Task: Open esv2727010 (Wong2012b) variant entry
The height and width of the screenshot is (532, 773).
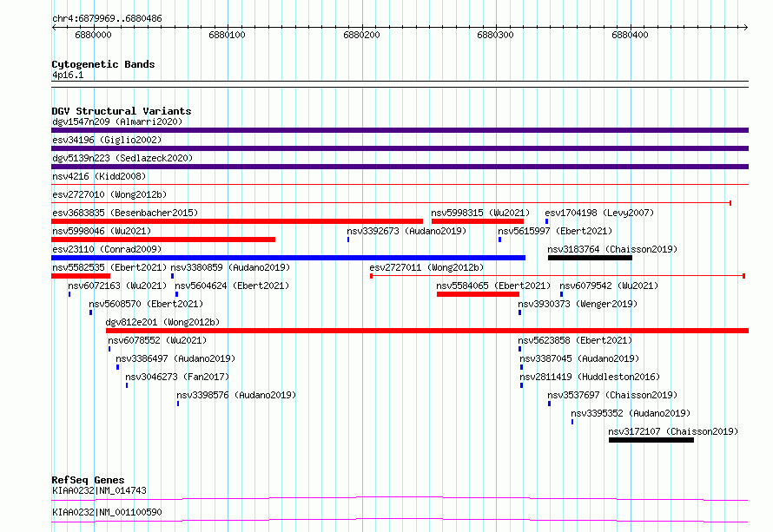Action: pos(109,194)
